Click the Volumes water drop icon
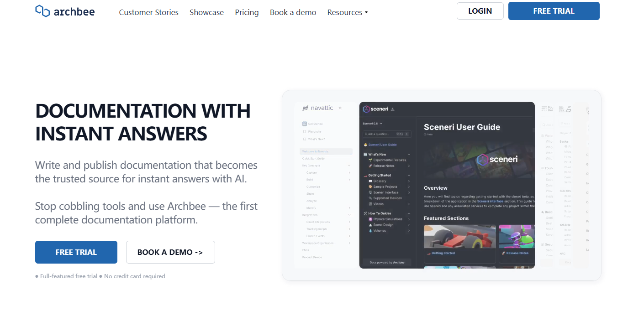Image resolution: width=644 pixels, height=311 pixels. click(x=370, y=231)
